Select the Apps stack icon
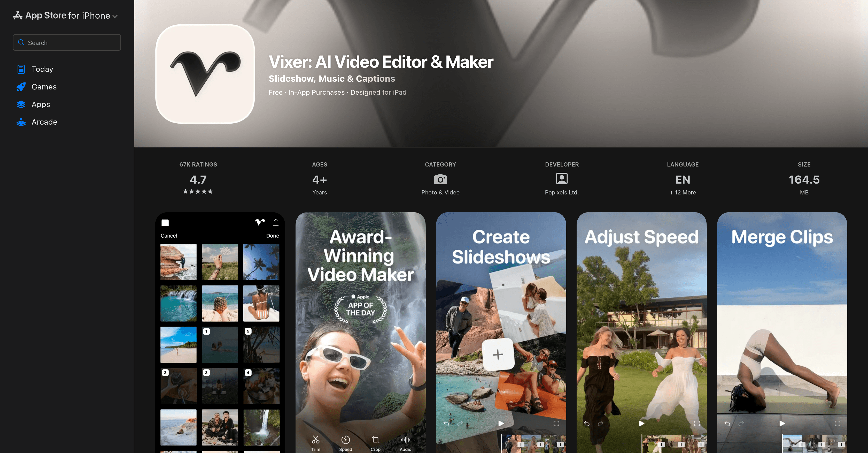This screenshot has height=453, width=868. 21,104
